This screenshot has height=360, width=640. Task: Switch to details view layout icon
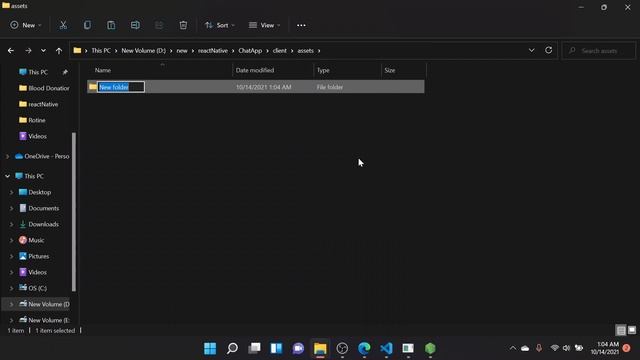pos(621,330)
